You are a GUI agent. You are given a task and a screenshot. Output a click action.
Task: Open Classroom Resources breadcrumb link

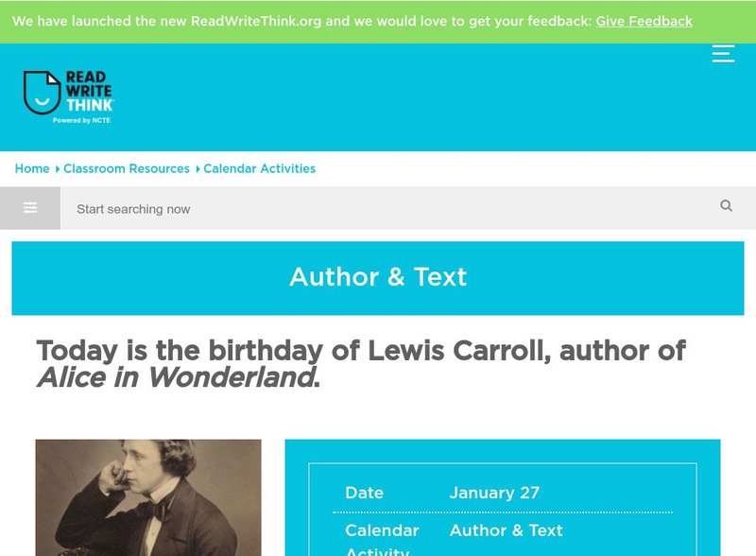126,168
